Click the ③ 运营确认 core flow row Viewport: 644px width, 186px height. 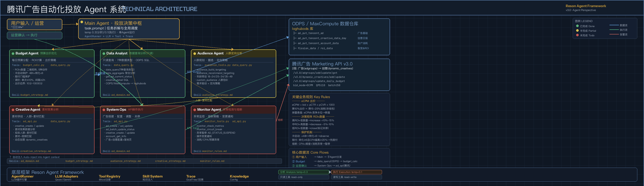tap(321, 166)
